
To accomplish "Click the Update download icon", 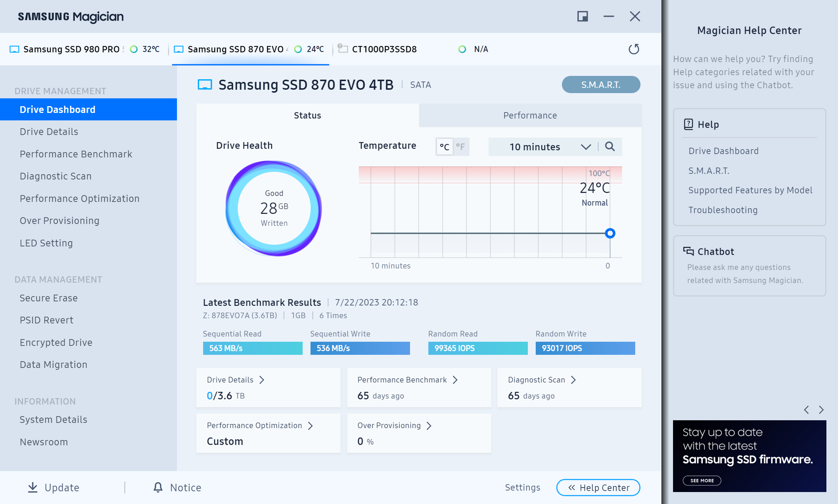I will click(33, 487).
